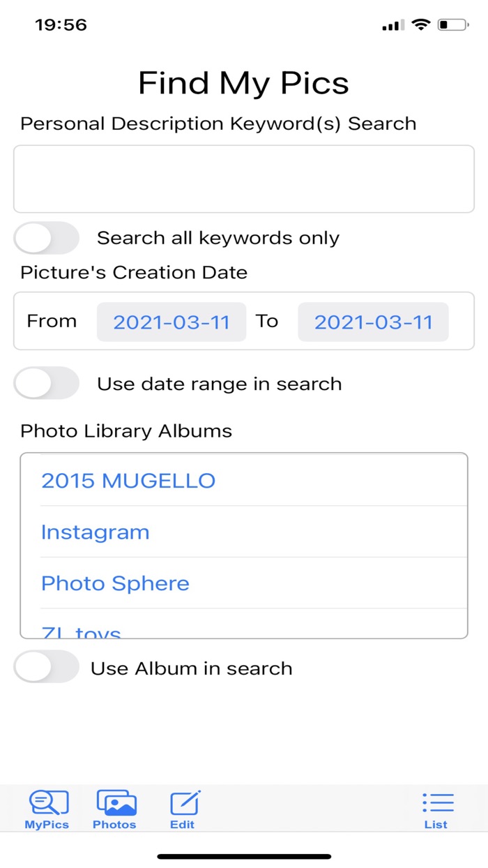Tap the keyword search text box

[243, 178]
